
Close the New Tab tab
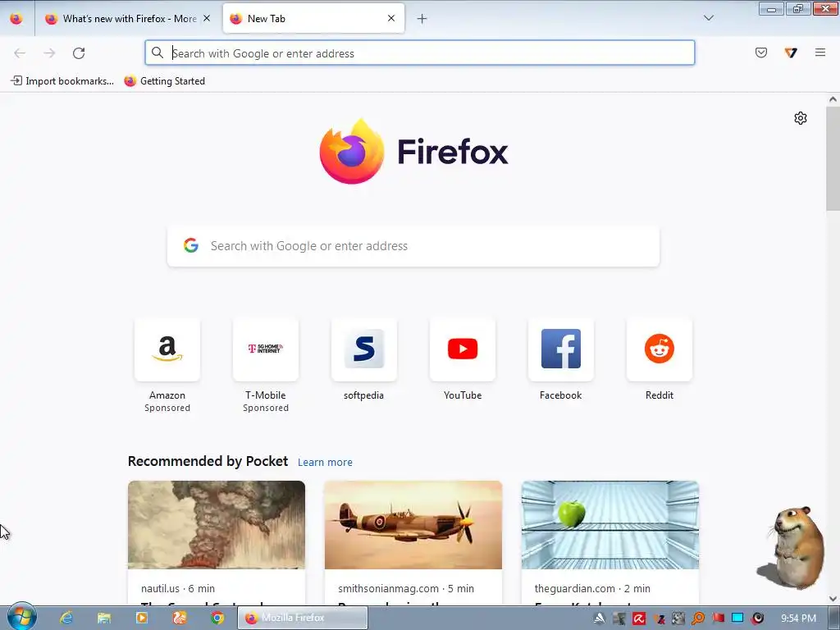coord(391,18)
